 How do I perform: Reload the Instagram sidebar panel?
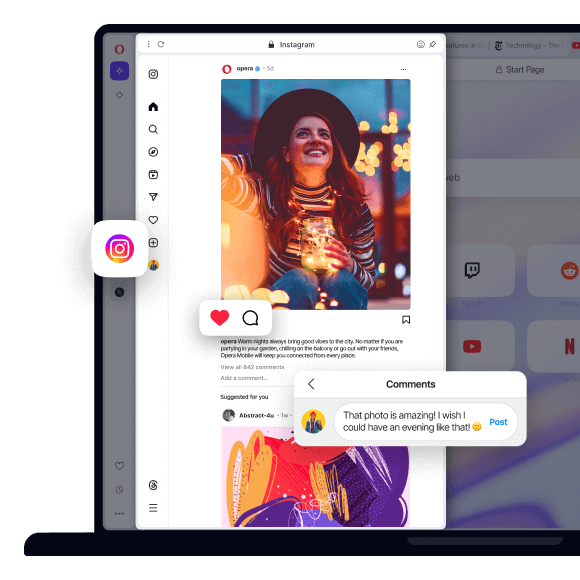click(x=161, y=44)
